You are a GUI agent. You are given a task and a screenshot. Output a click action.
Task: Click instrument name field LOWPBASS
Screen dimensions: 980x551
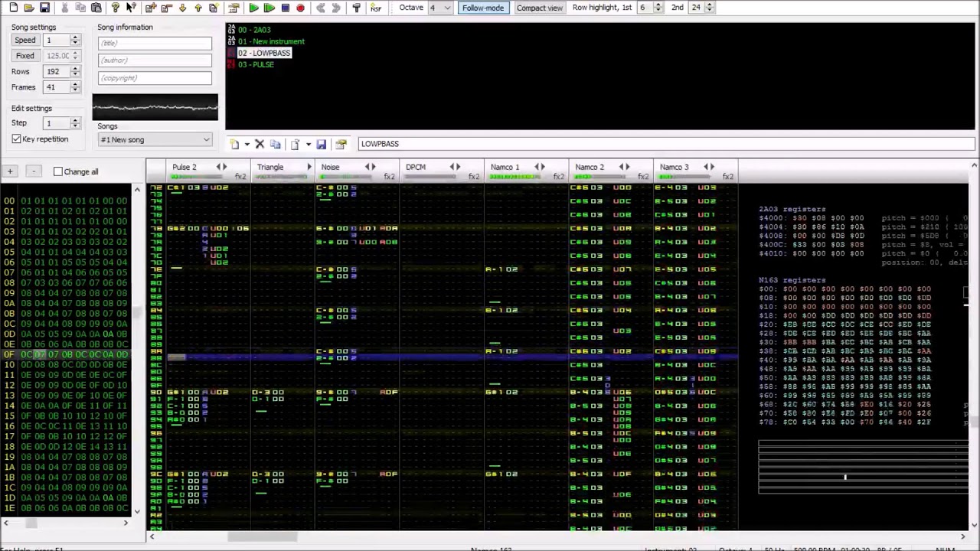(x=666, y=144)
